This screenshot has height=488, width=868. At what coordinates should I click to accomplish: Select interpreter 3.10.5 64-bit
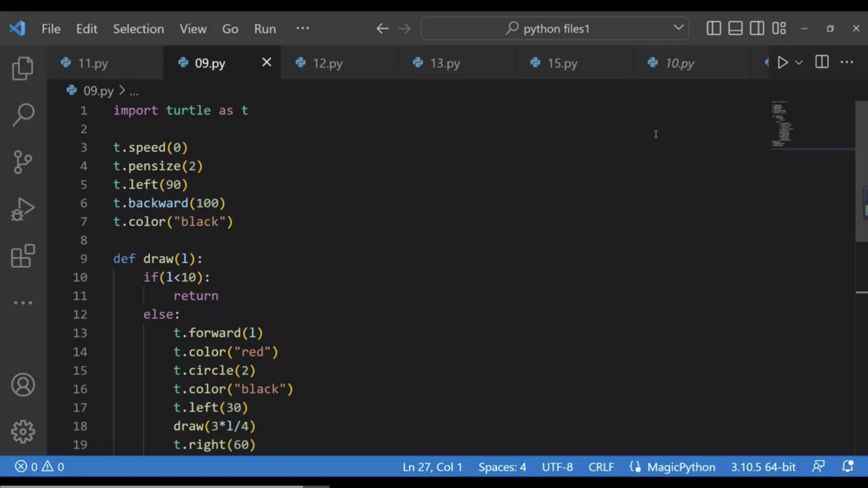(763, 467)
